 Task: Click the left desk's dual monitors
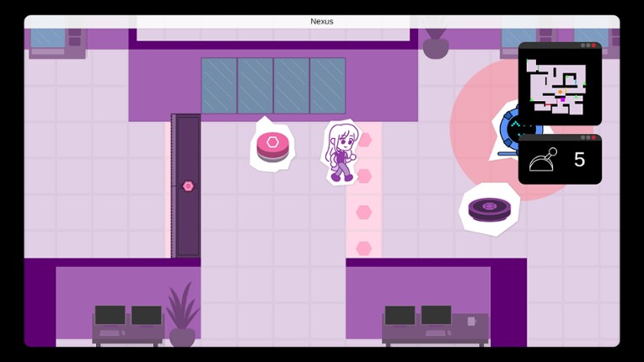128,316
